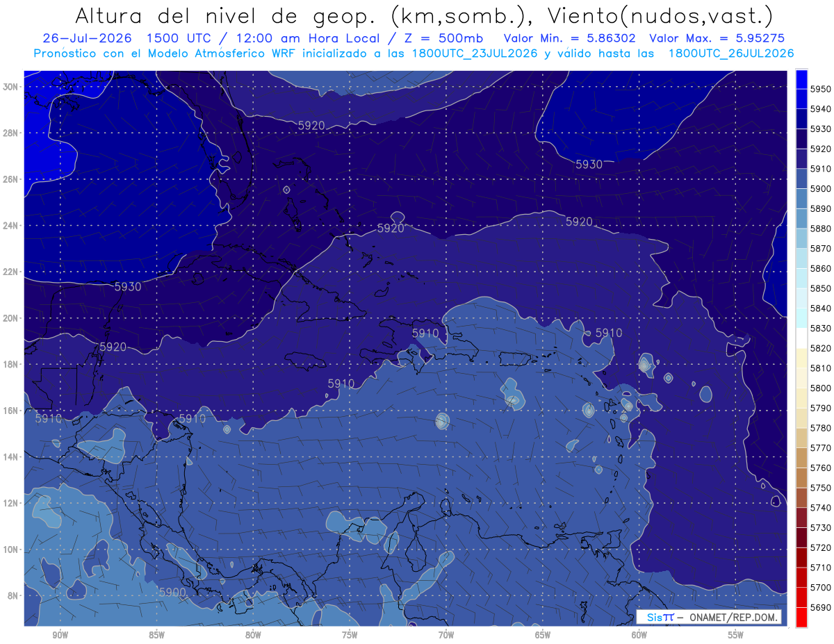Click the '80W' longitude axis label
Image resolution: width=834 pixels, height=644 pixels.
tap(253, 635)
